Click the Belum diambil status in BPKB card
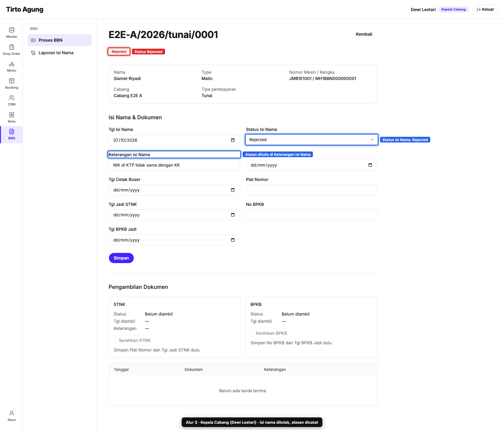This screenshot has width=504, height=430. (x=295, y=314)
